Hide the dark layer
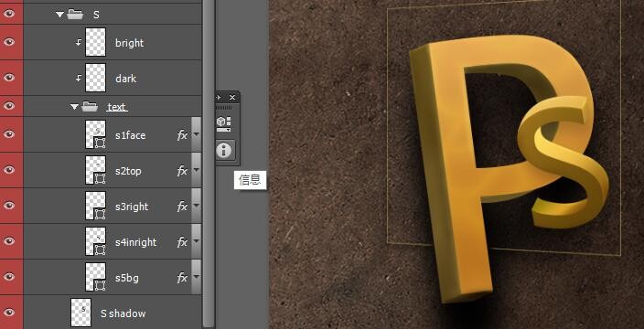This screenshot has height=329, width=644. click(8, 78)
